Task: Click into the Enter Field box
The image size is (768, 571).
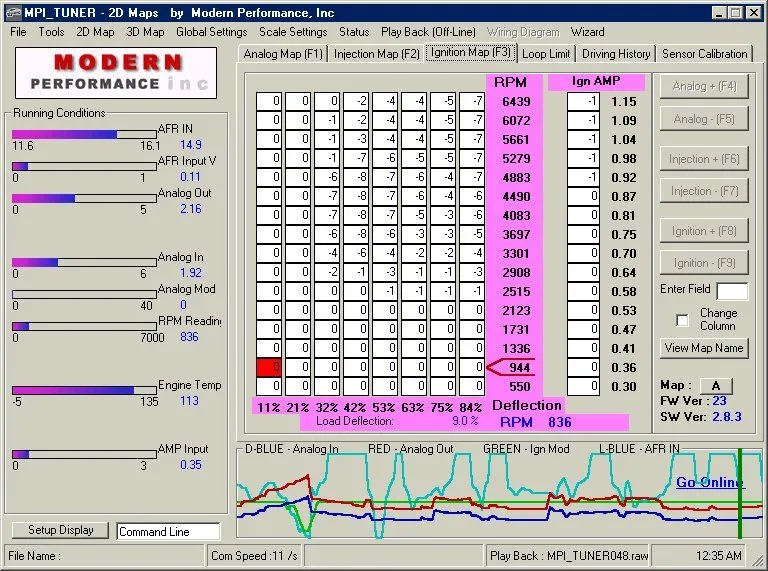Action: (732, 291)
